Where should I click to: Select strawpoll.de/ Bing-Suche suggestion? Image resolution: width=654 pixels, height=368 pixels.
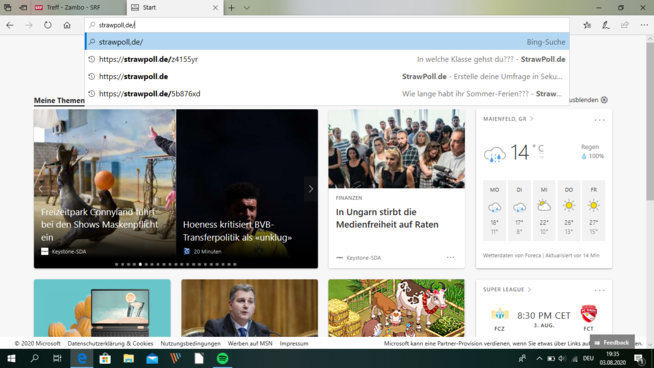tap(327, 42)
